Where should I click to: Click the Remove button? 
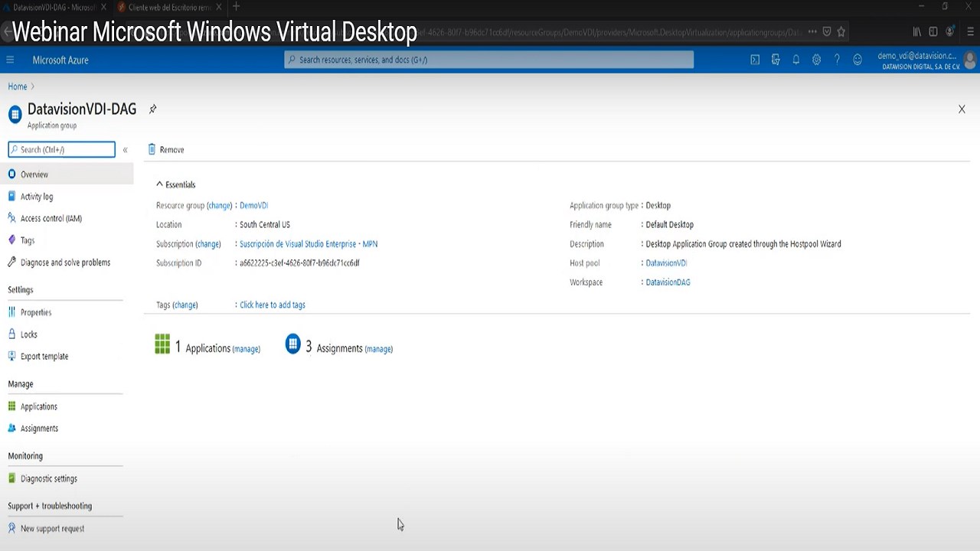pyautogui.click(x=166, y=150)
